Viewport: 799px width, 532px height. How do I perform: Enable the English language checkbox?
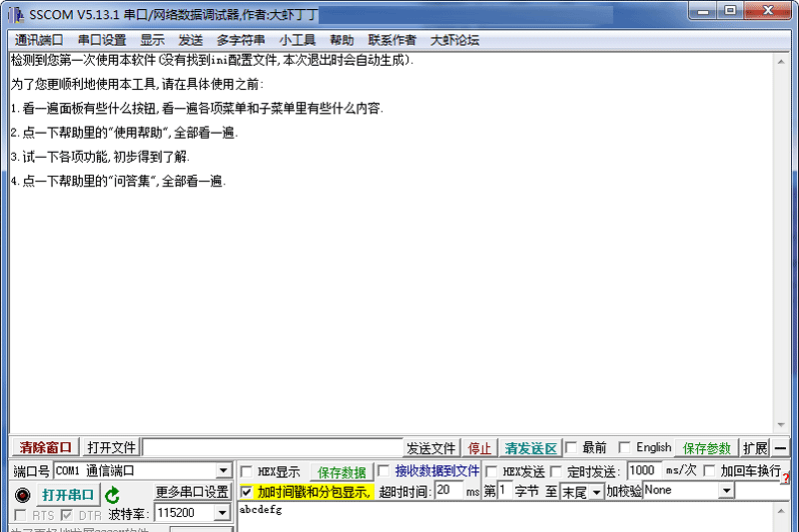tap(624, 447)
